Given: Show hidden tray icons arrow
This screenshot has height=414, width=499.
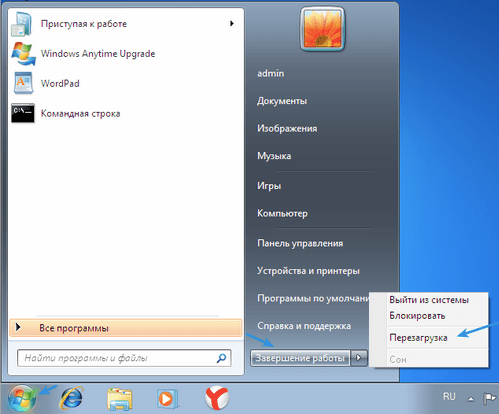Looking at the screenshot, I should 471,399.
